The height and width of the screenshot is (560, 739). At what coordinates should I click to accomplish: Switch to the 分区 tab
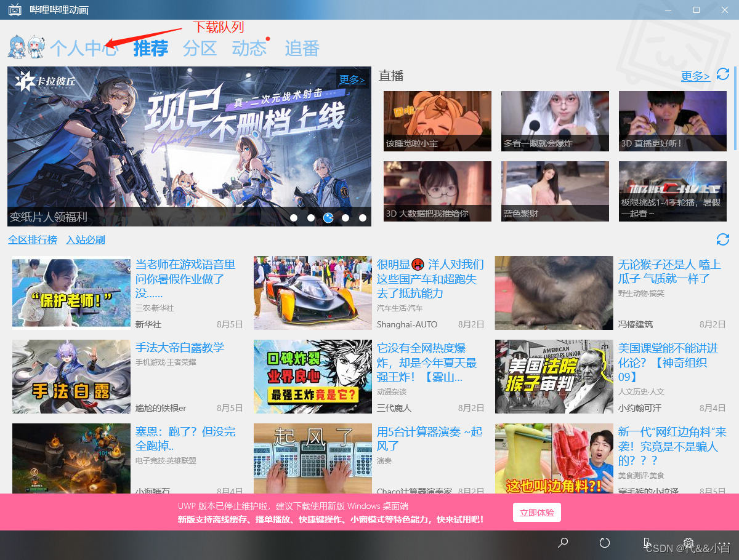[200, 48]
